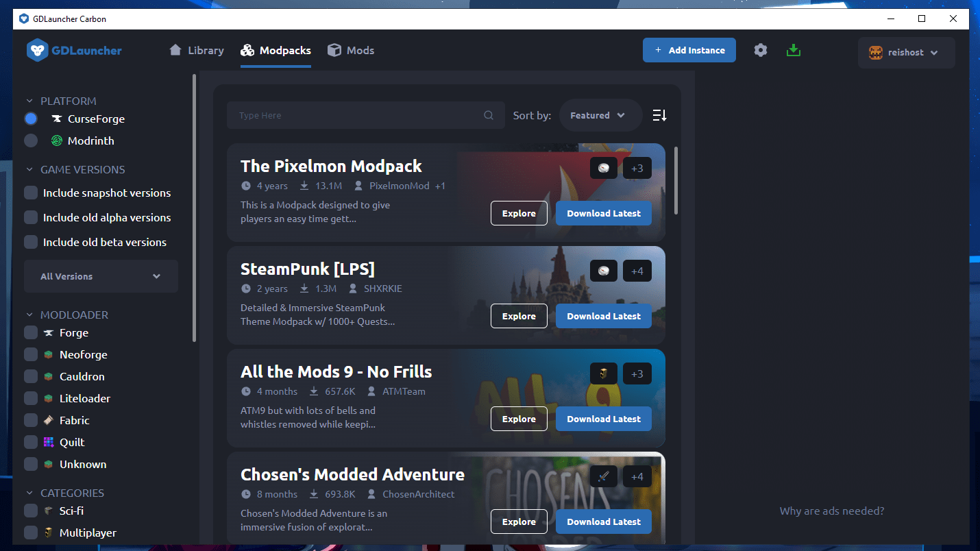Switch to the Library tab
The width and height of the screenshot is (980, 551).
197,50
